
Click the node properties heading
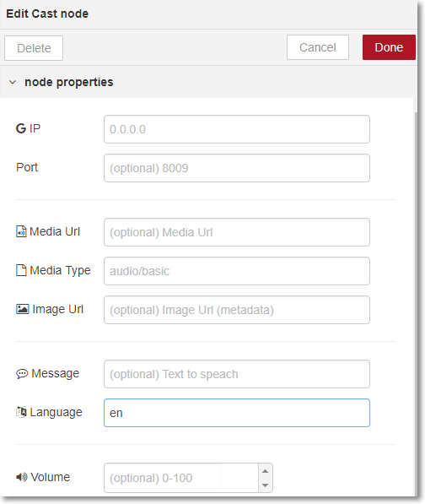69,82
